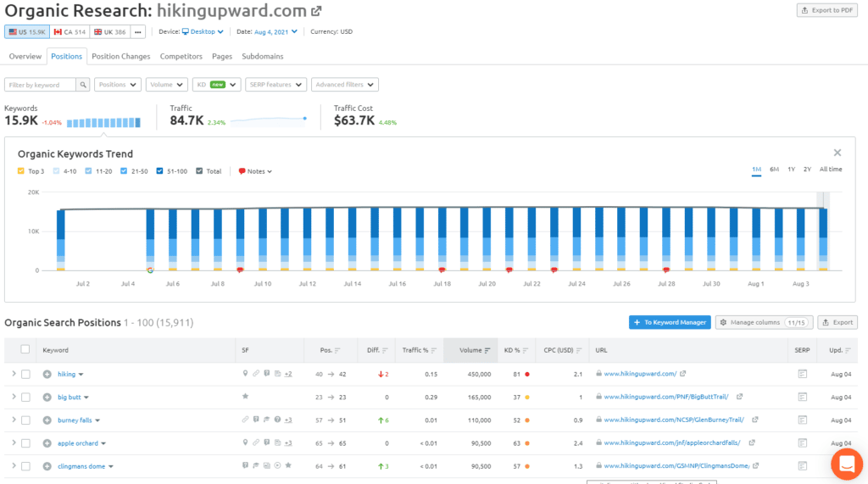868x484 pixels.
Task: Add 'burney falls' keyword with plus icon
Action: [x=47, y=420]
